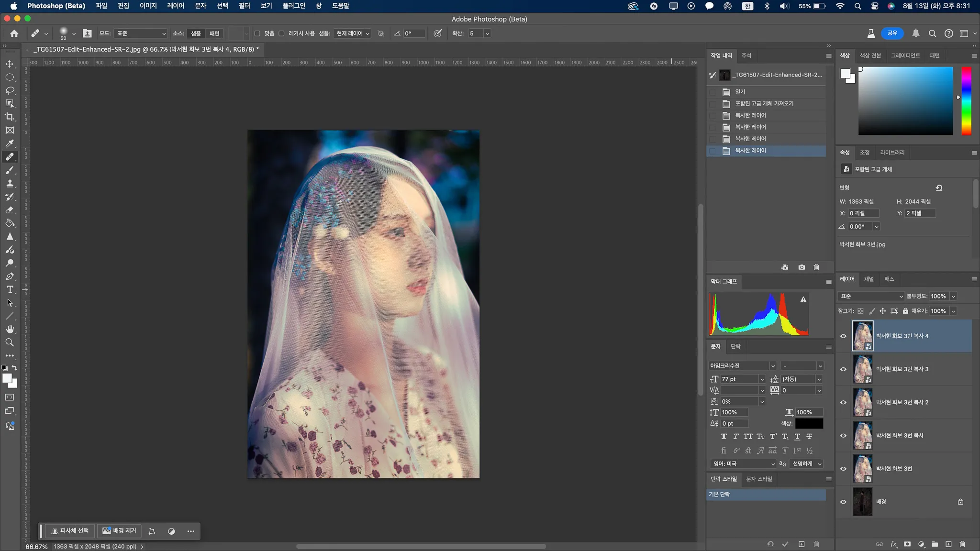Select the Crop tool
Screen dimensions: 980x551
point(10,117)
